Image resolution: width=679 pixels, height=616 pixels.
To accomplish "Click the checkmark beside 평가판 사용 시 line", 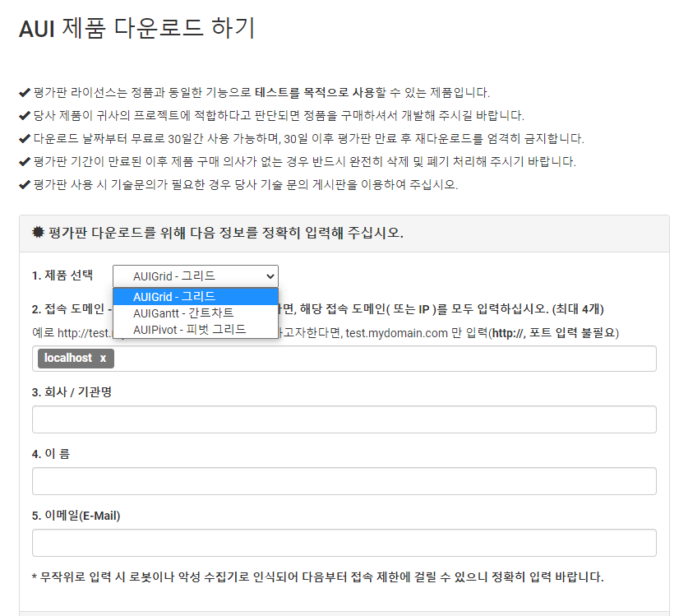I will click(x=25, y=184).
